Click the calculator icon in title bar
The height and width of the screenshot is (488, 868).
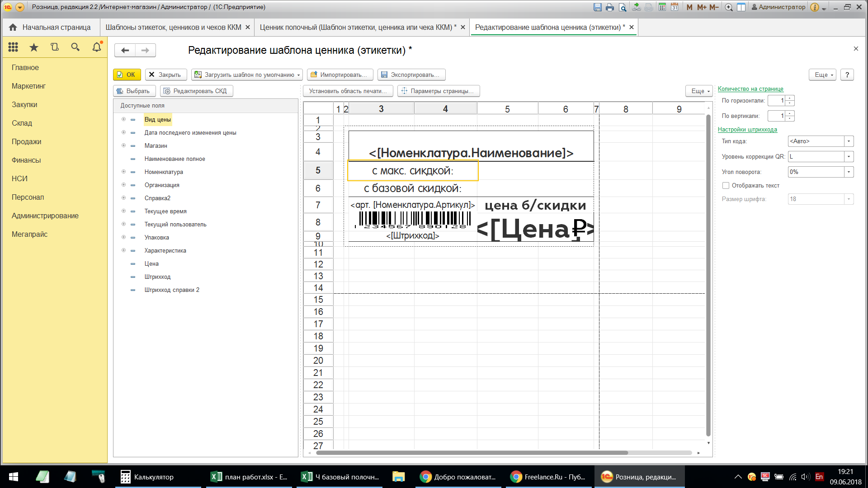click(x=662, y=7)
